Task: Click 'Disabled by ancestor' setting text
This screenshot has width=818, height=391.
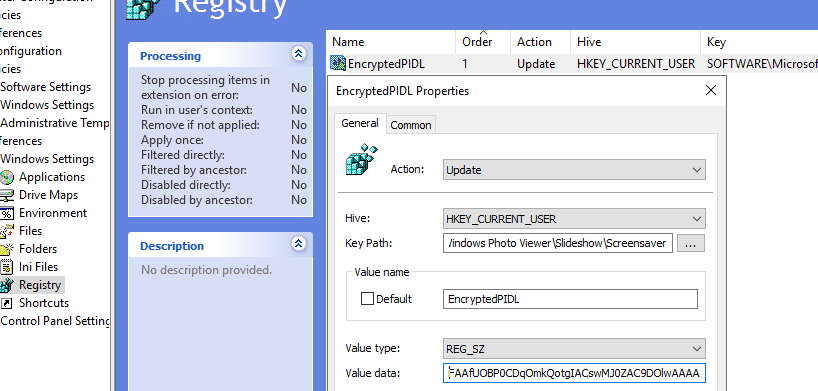Action: (197, 200)
